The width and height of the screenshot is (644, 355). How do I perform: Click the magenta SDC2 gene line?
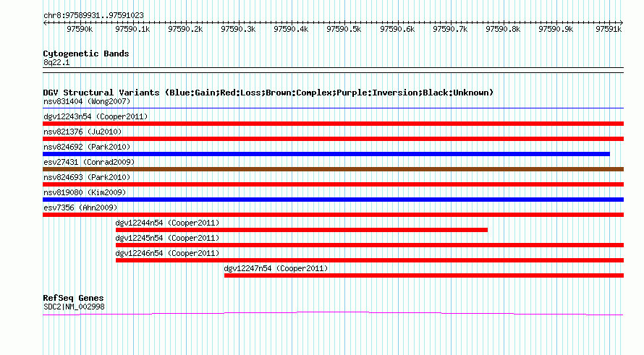click(x=333, y=314)
